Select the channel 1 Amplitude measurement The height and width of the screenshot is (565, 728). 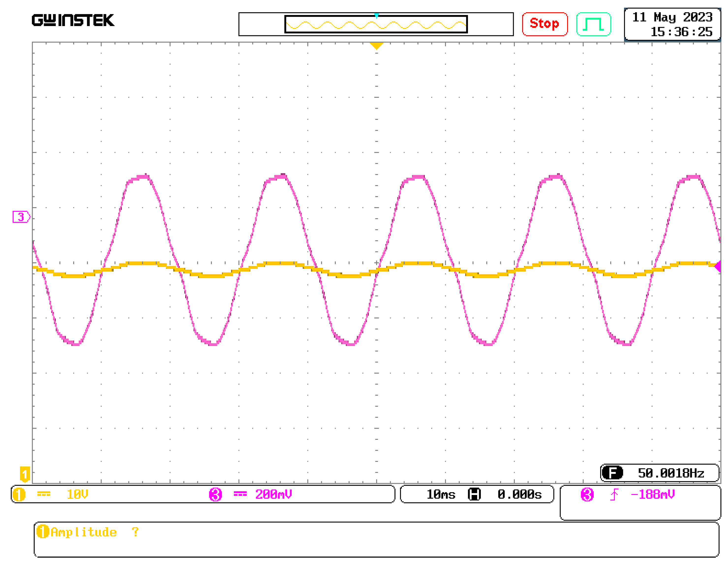coord(83,532)
